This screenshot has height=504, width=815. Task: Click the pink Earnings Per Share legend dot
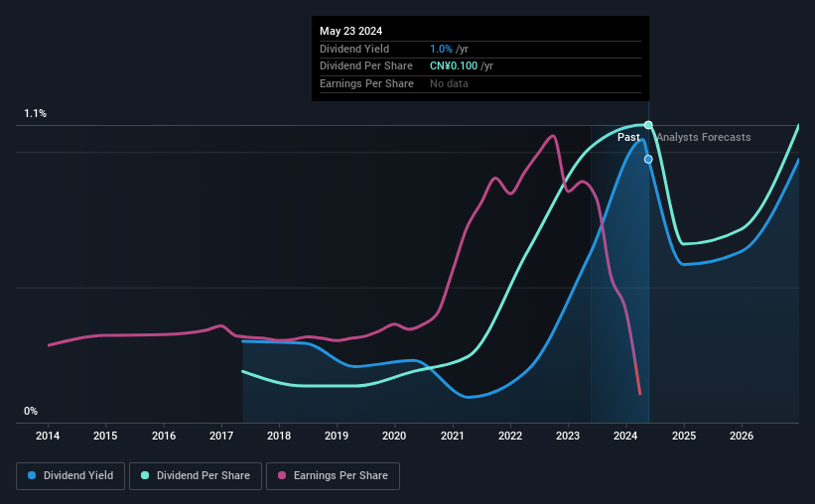point(282,475)
